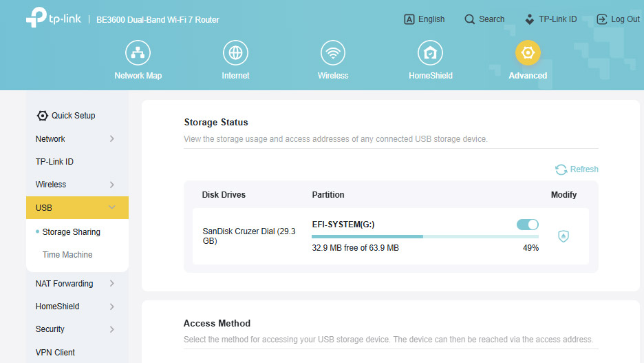Open the Search icon in header
The width and height of the screenshot is (644, 363).
[x=470, y=19]
